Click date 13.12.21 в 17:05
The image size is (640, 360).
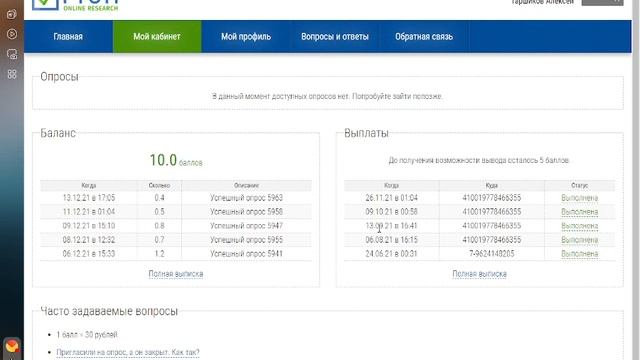pos(89,198)
